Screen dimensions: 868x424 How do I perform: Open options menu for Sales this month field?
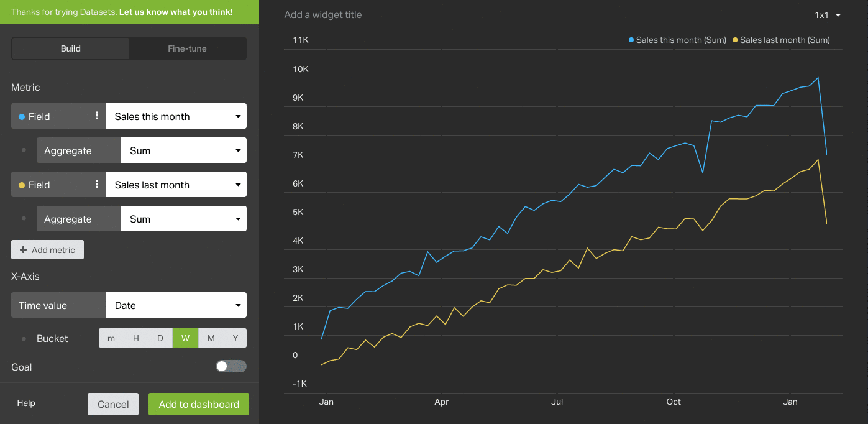[97, 116]
